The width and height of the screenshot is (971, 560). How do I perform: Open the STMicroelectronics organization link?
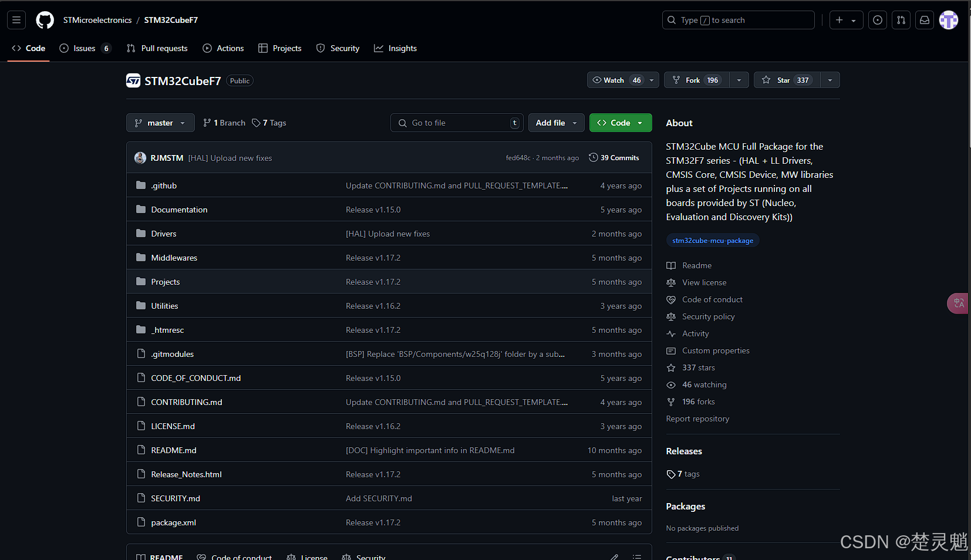(x=97, y=20)
